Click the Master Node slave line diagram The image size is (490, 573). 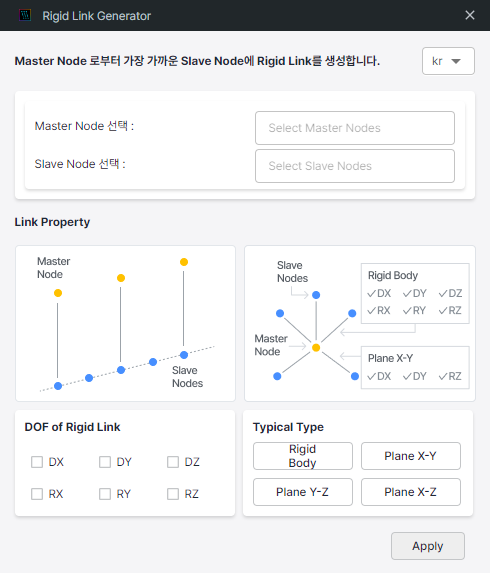point(125,323)
